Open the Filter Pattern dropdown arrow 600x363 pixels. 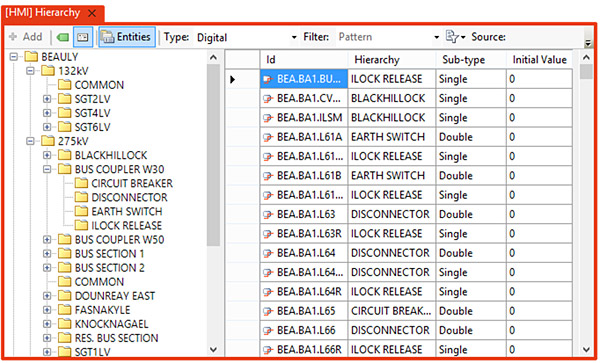click(436, 37)
